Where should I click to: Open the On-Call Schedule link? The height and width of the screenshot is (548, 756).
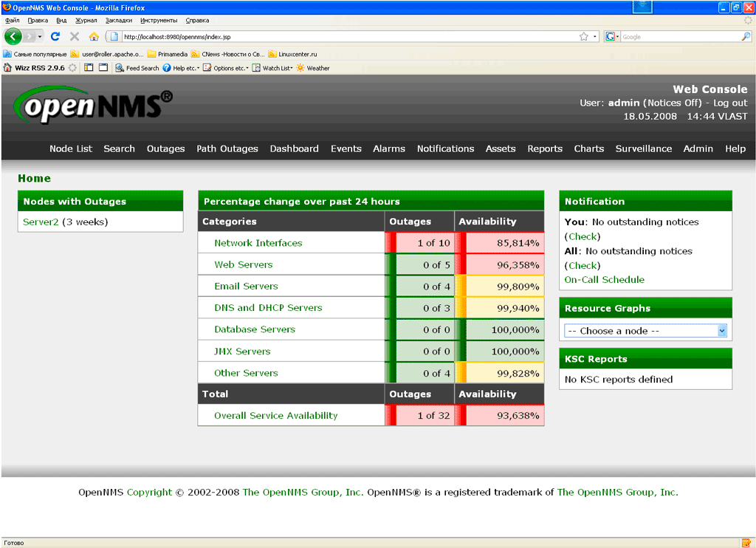604,280
